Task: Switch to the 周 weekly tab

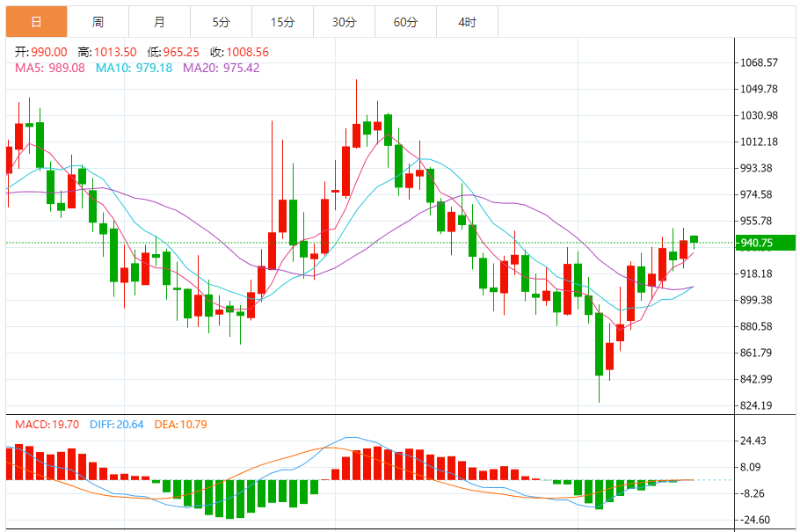Action: (x=98, y=22)
